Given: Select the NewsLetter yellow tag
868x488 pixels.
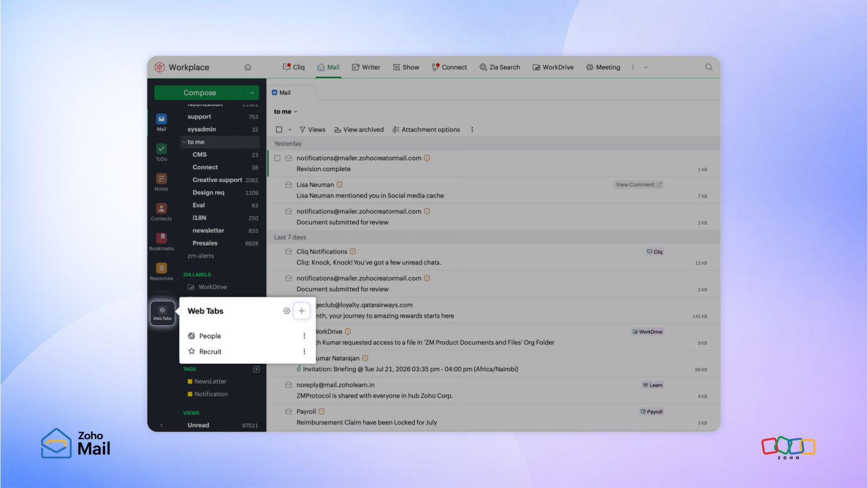Looking at the screenshot, I should click(207, 382).
